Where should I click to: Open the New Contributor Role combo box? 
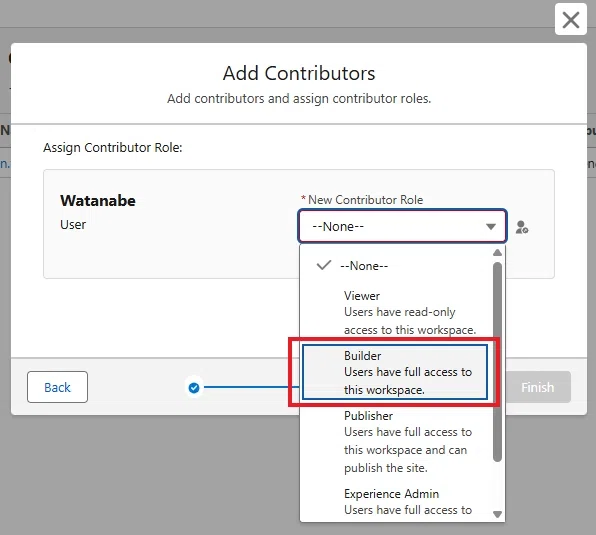tap(402, 226)
